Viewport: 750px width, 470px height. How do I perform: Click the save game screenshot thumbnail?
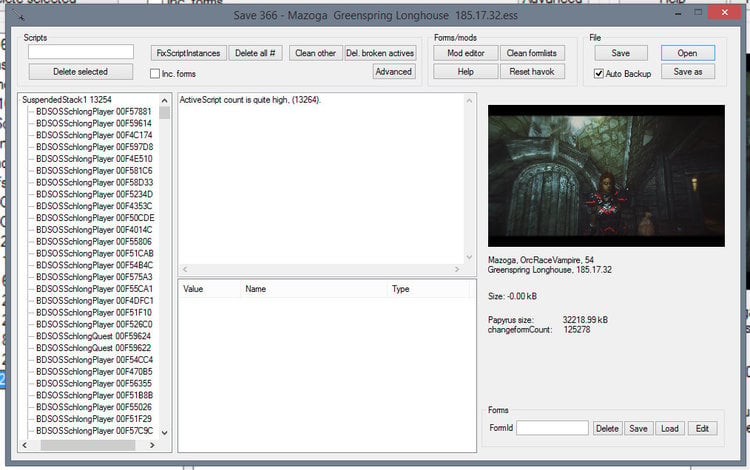click(606, 176)
